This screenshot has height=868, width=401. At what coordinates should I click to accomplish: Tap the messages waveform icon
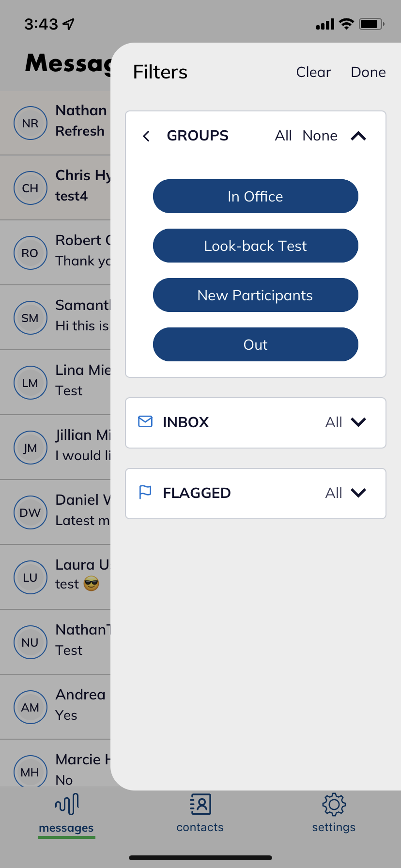67,805
